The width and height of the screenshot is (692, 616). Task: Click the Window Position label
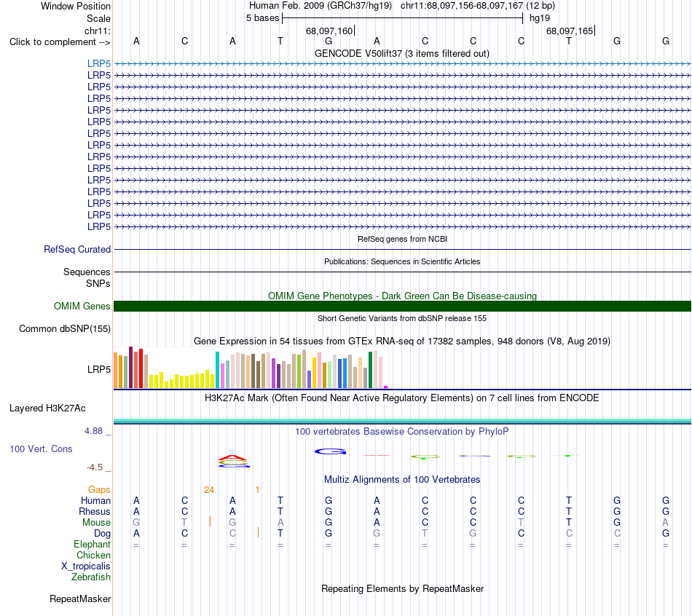click(x=76, y=6)
